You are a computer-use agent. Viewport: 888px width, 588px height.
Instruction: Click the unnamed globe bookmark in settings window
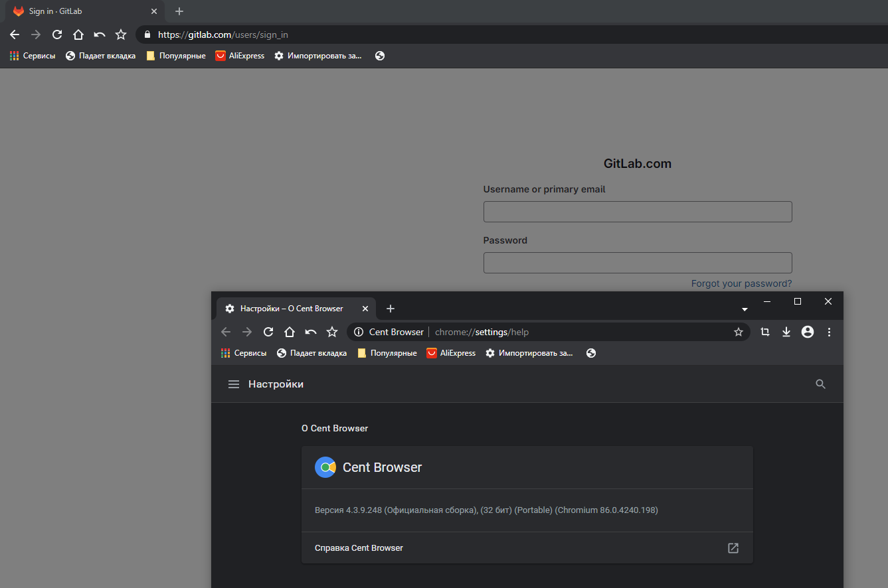[x=591, y=353]
